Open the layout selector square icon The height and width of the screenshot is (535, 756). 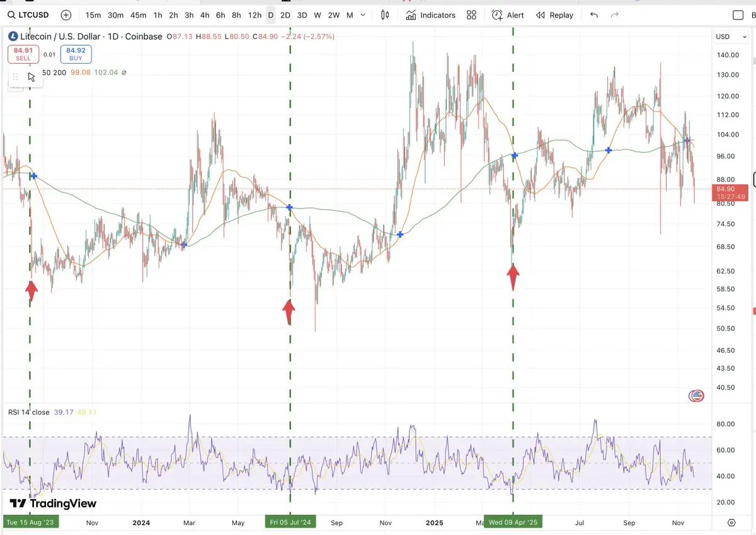pyautogui.click(x=738, y=15)
